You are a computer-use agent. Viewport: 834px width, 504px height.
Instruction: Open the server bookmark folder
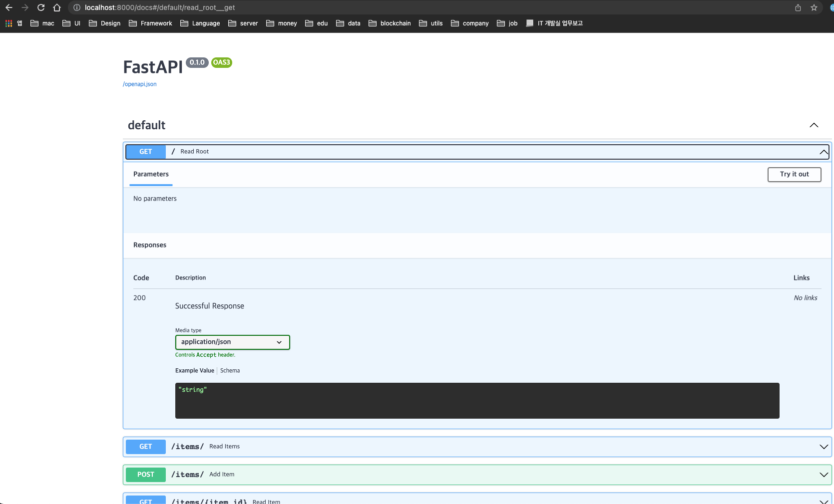(243, 23)
